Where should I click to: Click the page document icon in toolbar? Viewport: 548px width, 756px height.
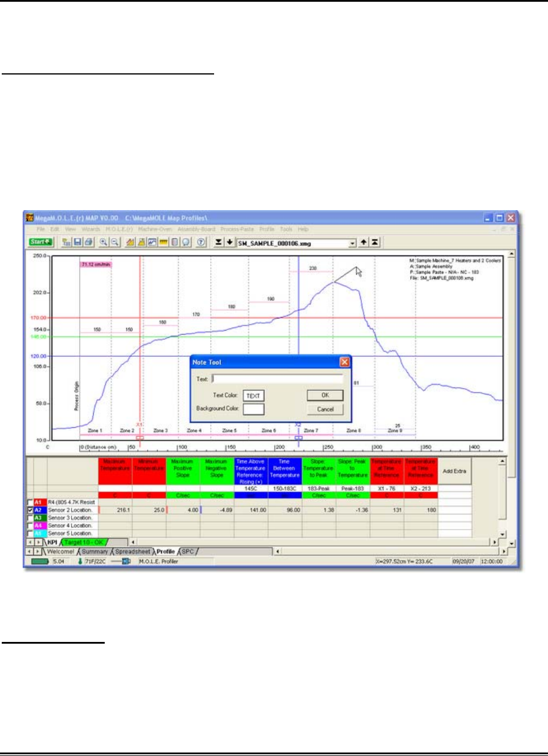tap(174, 242)
